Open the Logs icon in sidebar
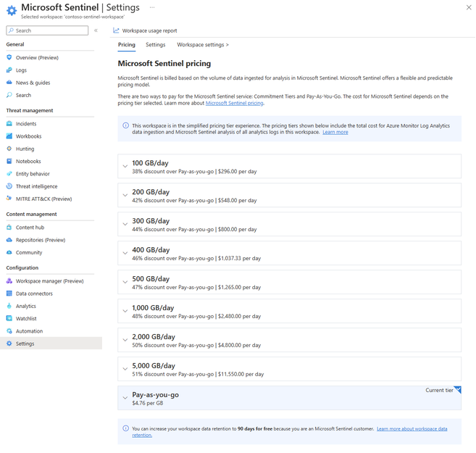 point(9,70)
